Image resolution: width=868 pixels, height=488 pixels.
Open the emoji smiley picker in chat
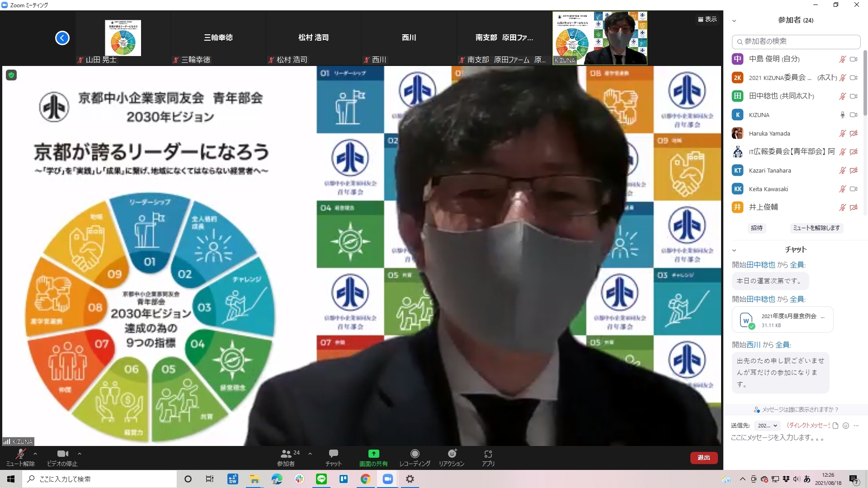(846, 426)
